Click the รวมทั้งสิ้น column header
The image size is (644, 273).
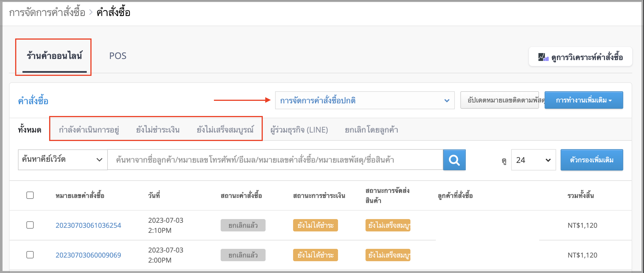pyautogui.click(x=581, y=195)
